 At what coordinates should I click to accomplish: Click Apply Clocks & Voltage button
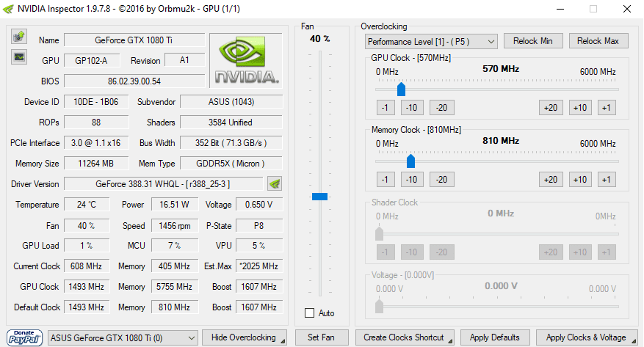[x=587, y=337]
